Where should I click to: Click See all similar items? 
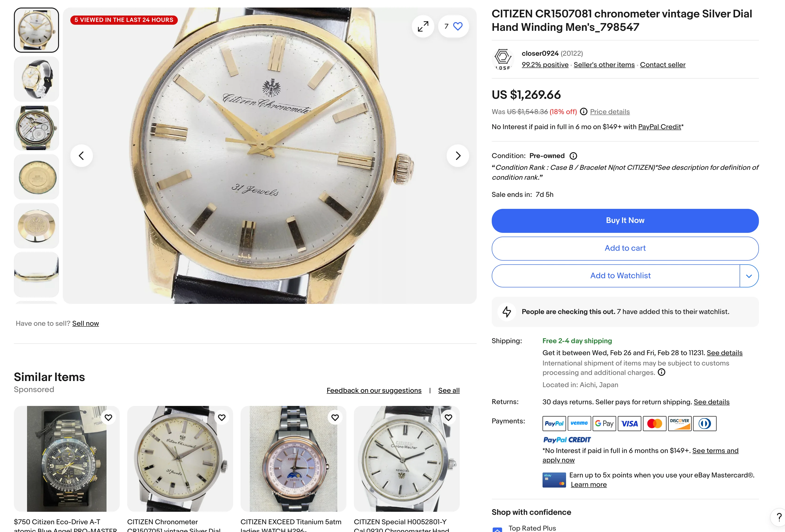[448, 390]
